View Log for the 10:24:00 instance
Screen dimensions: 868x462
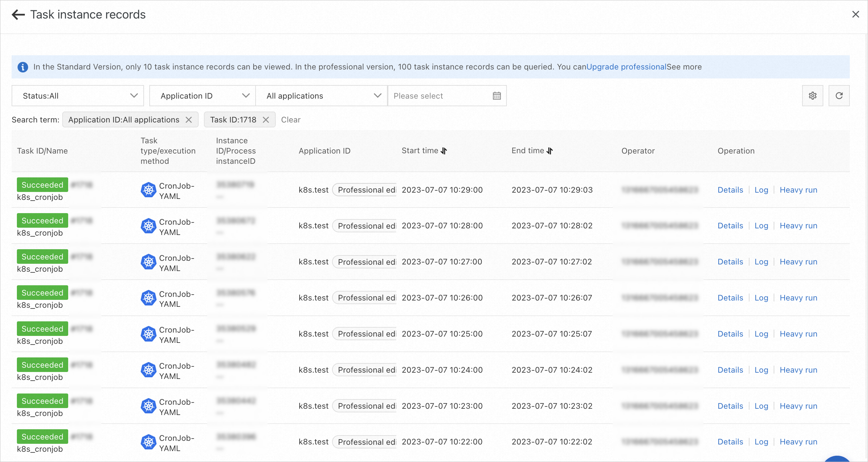tap(761, 370)
